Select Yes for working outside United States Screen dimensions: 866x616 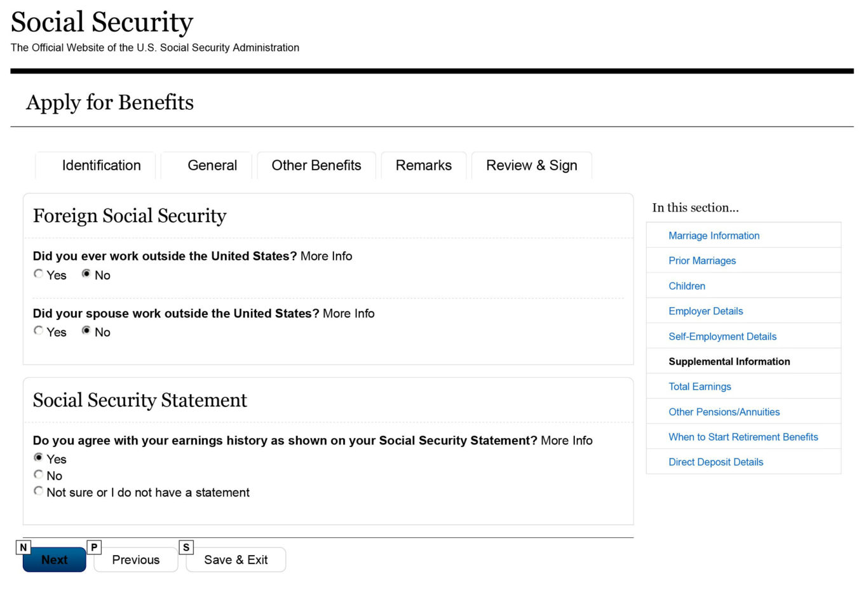tap(39, 274)
